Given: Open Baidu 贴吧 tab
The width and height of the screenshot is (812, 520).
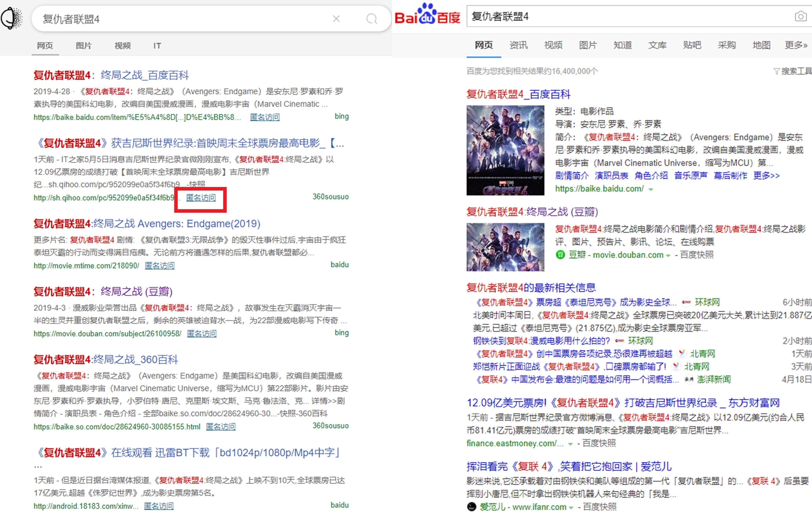Looking at the screenshot, I should (x=692, y=45).
